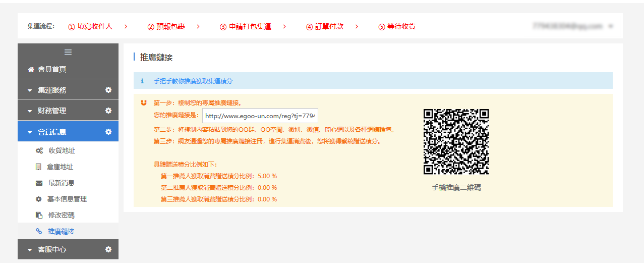This screenshot has width=644, height=263.
Task: Click chevron after 訂單付款 step
Action: pyautogui.click(x=357, y=26)
